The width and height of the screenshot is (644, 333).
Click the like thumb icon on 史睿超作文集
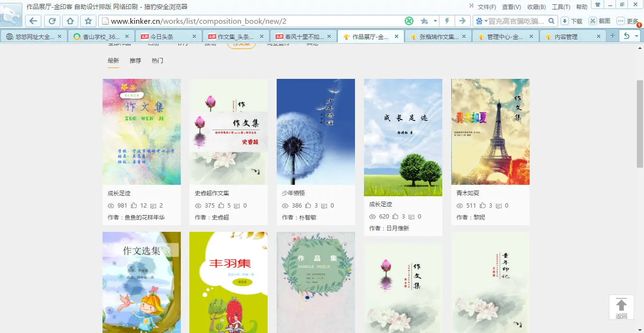221,206
